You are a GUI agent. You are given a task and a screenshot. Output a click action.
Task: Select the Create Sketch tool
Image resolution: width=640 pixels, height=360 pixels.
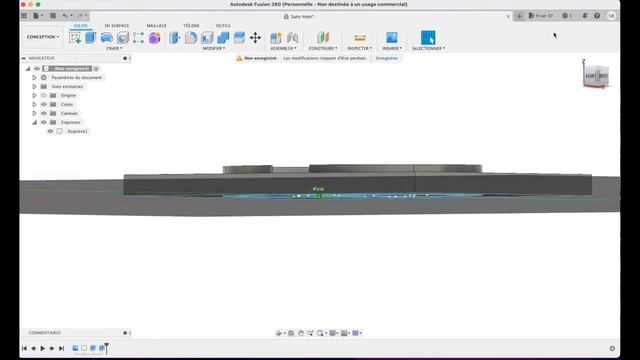click(x=75, y=38)
